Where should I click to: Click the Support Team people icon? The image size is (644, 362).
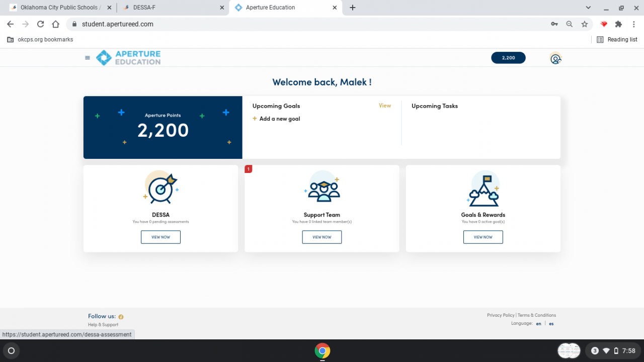click(322, 187)
